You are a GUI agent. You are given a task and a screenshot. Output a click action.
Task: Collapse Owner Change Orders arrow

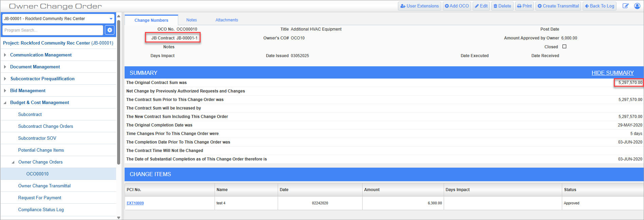pyautogui.click(x=13, y=162)
